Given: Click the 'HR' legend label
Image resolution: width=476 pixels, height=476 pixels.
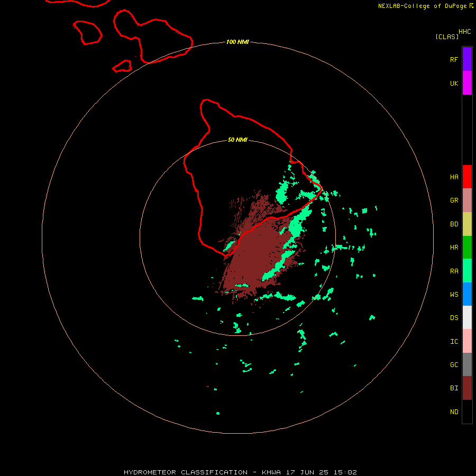Looking at the screenshot, I should 454,248.
